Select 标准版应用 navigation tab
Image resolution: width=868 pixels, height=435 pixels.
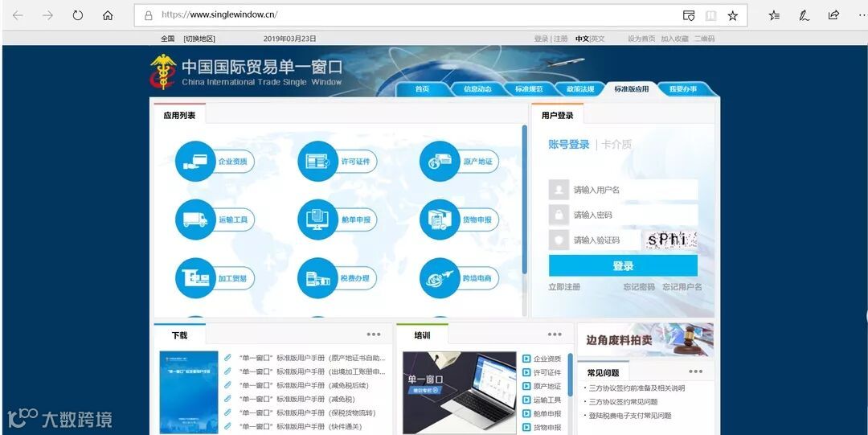[x=632, y=89]
